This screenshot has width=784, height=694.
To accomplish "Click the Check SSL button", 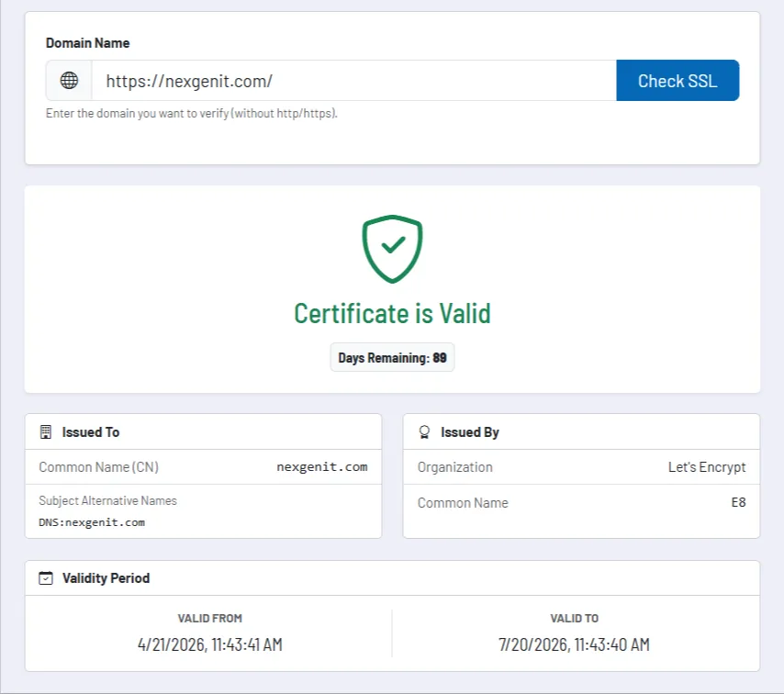I will tap(678, 81).
